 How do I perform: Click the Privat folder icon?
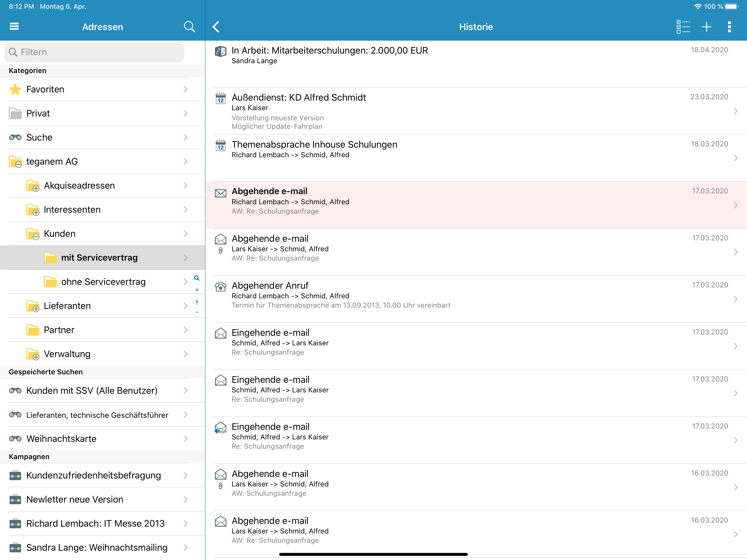pyautogui.click(x=15, y=113)
